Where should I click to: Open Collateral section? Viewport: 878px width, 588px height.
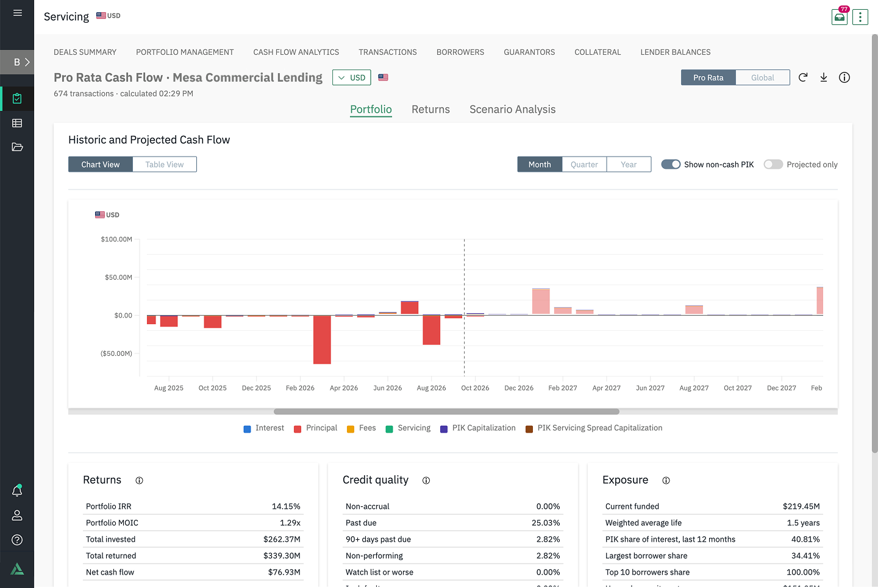click(x=598, y=52)
